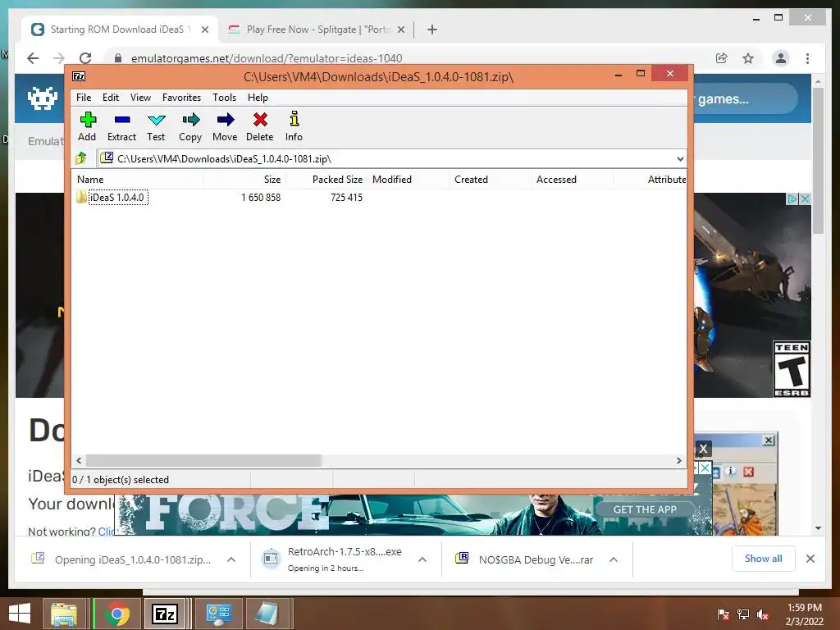
Task: Click the 7z logo in title bar
Action: tap(79, 76)
